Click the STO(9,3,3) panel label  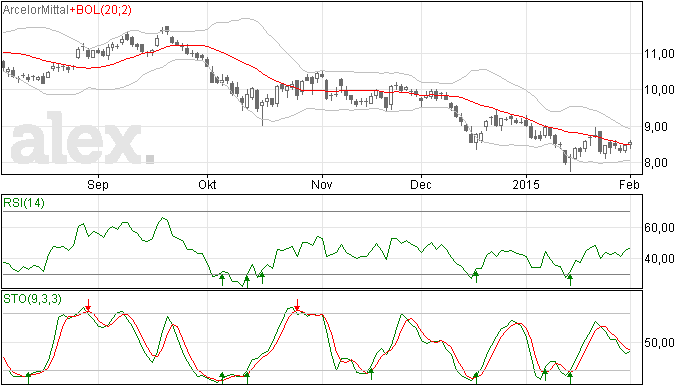(32, 299)
